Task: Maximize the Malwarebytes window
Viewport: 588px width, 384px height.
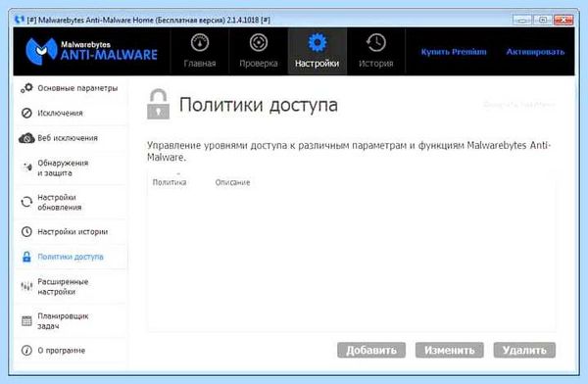Action: [x=543, y=20]
